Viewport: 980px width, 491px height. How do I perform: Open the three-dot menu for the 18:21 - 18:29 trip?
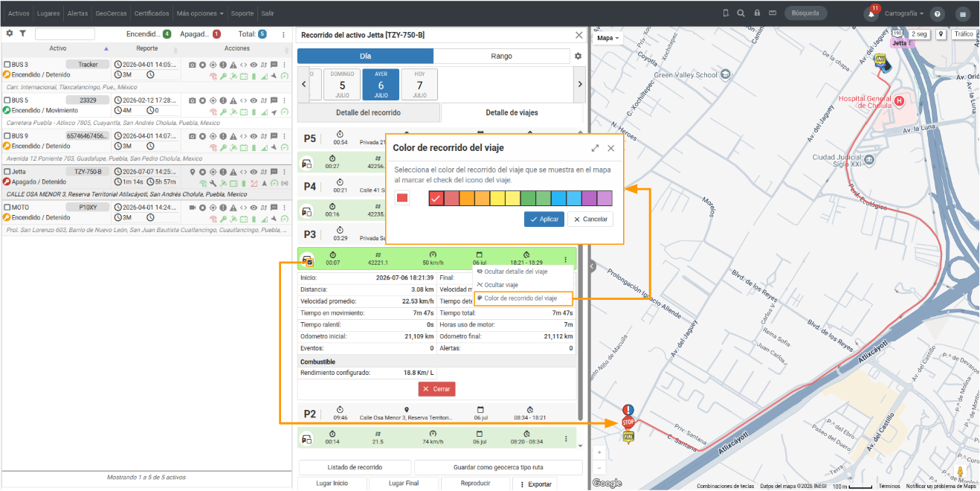pos(566,260)
